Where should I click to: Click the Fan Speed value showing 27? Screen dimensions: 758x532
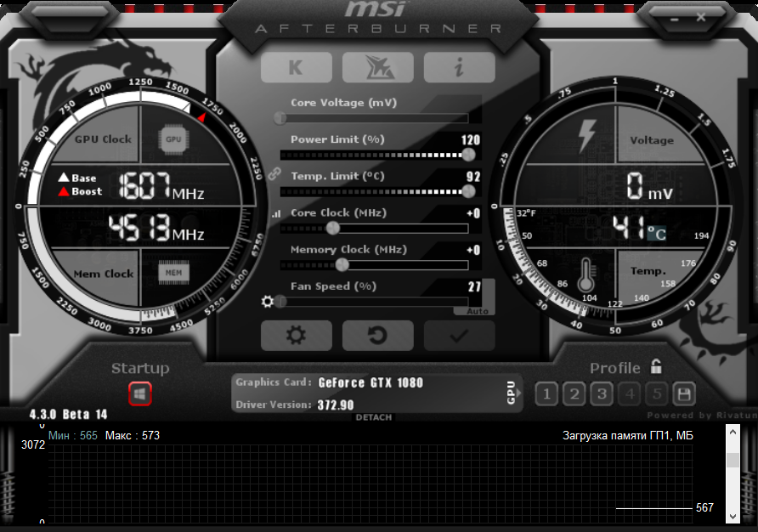click(x=473, y=286)
